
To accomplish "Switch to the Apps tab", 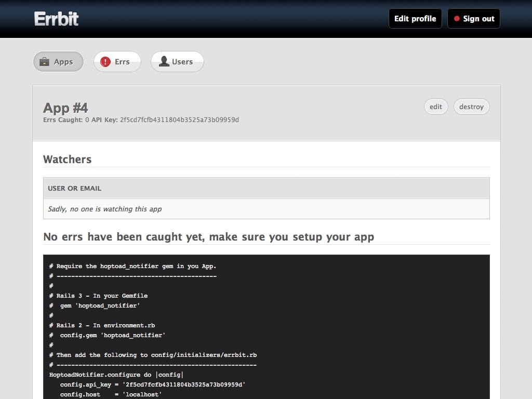I will click(x=58, y=62).
